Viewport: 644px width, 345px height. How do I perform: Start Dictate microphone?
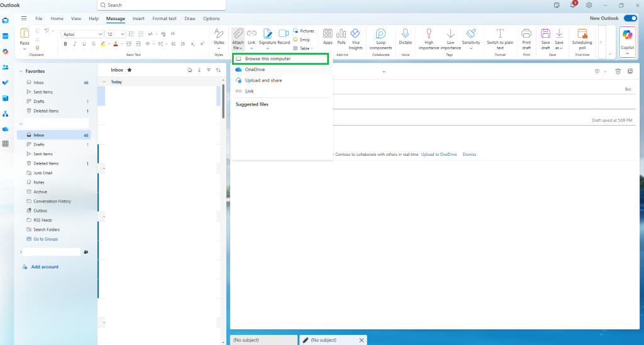click(x=406, y=34)
